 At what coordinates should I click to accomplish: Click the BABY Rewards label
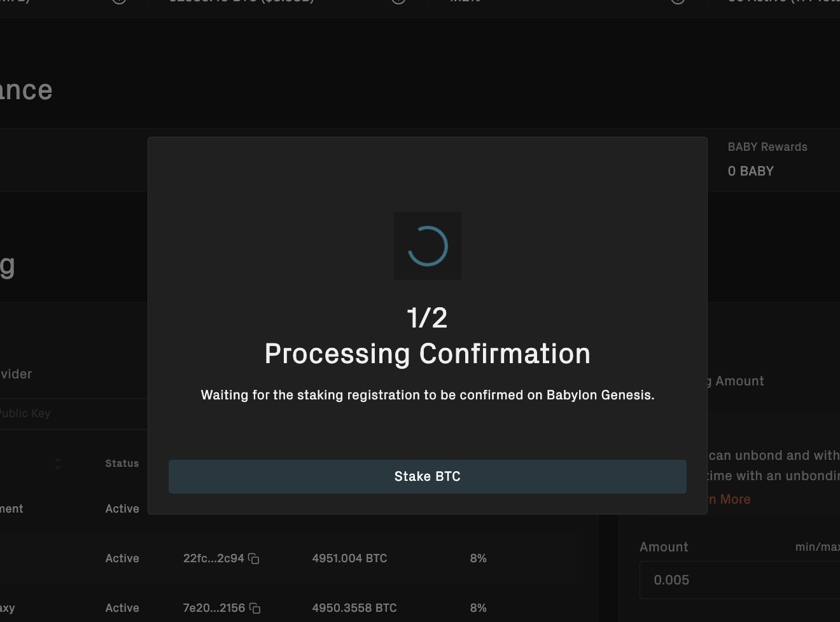(767, 147)
